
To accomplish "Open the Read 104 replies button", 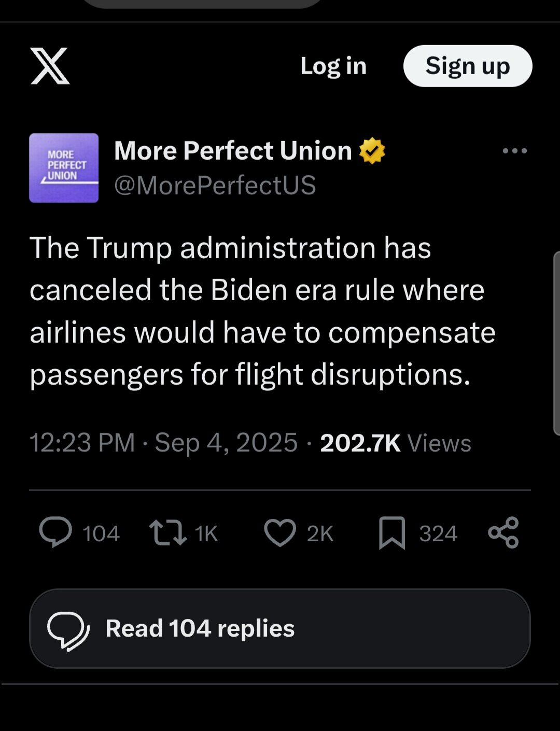I will click(x=280, y=628).
